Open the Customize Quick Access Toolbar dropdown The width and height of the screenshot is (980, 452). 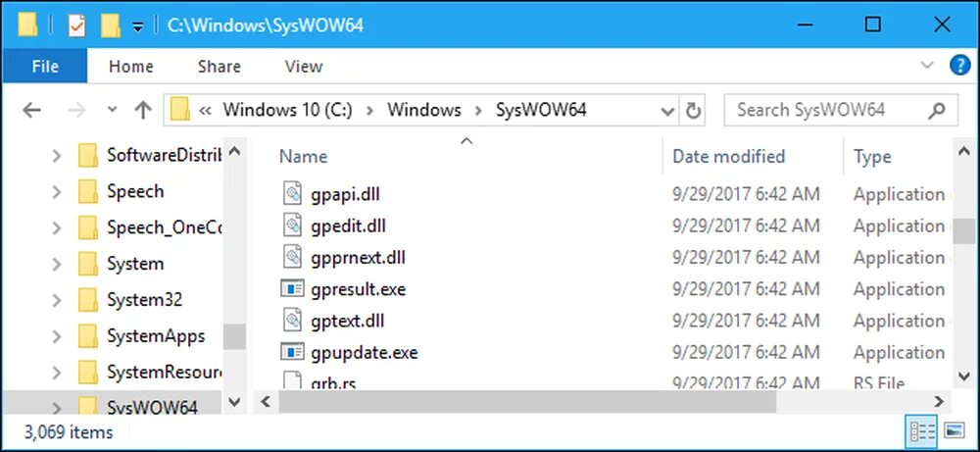click(x=138, y=26)
